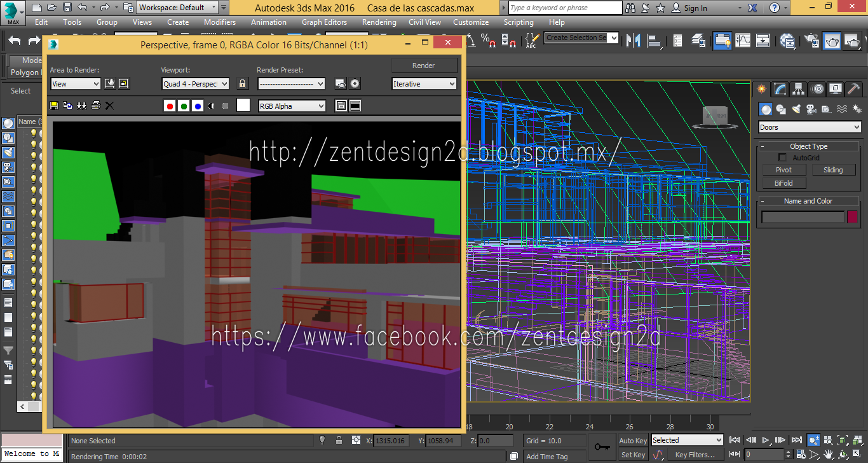Click the Mirror tool in main toolbar

click(633, 40)
